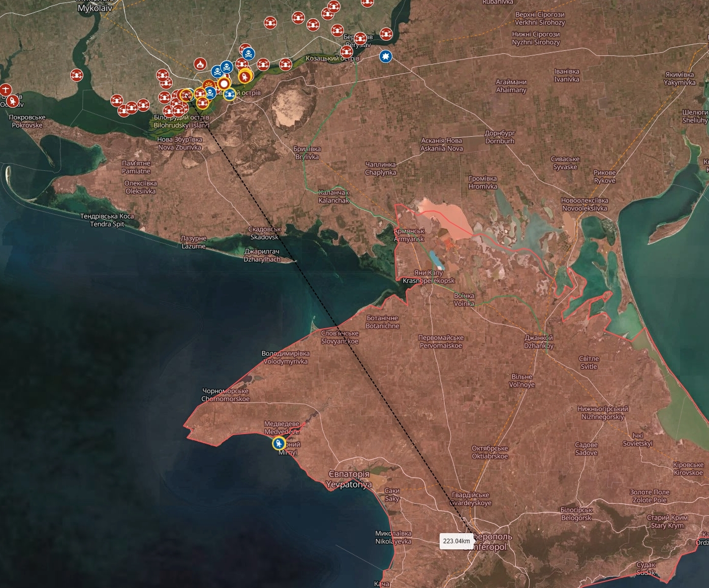Select the Dzharylhach island label
The height and width of the screenshot is (588, 709).
pos(262,255)
